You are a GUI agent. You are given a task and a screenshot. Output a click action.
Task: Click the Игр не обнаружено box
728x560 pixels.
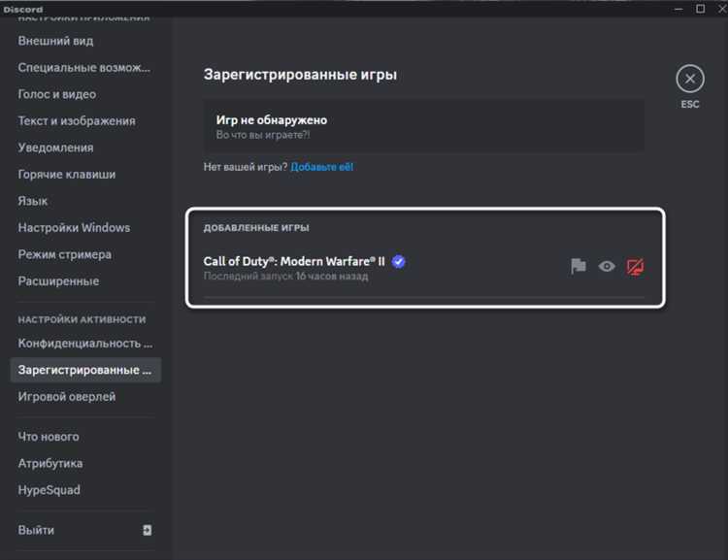(424, 126)
